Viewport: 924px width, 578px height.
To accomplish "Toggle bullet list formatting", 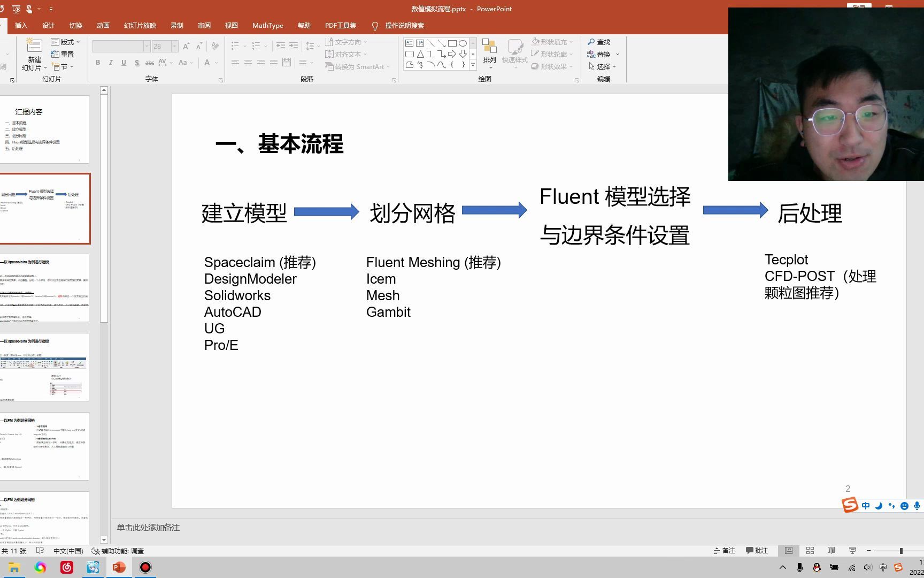I will coord(235,46).
